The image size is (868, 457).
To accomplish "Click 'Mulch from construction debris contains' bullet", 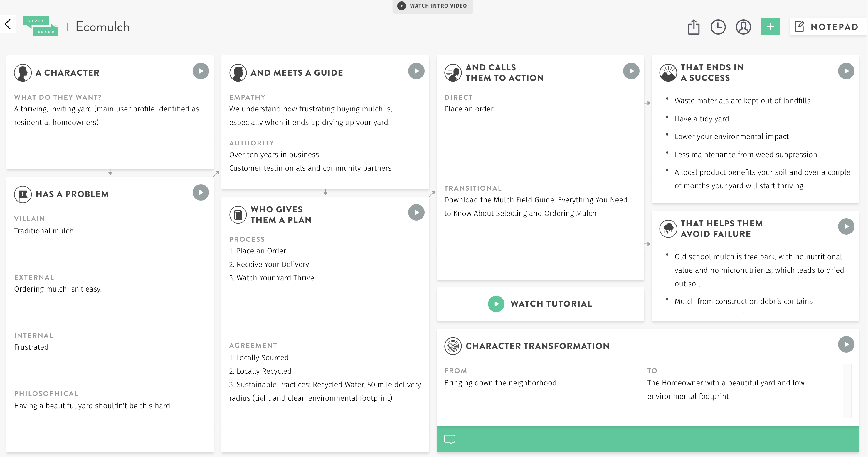I will (743, 301).
